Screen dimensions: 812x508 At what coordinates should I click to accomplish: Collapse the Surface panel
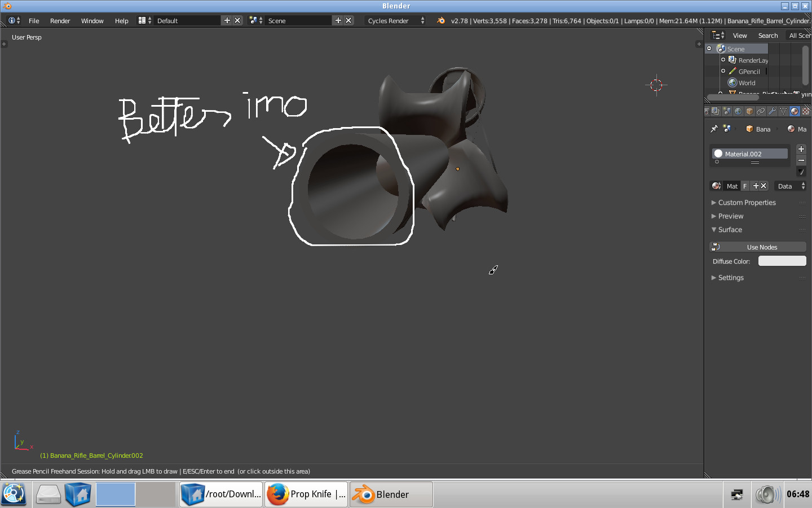(730, 230)
